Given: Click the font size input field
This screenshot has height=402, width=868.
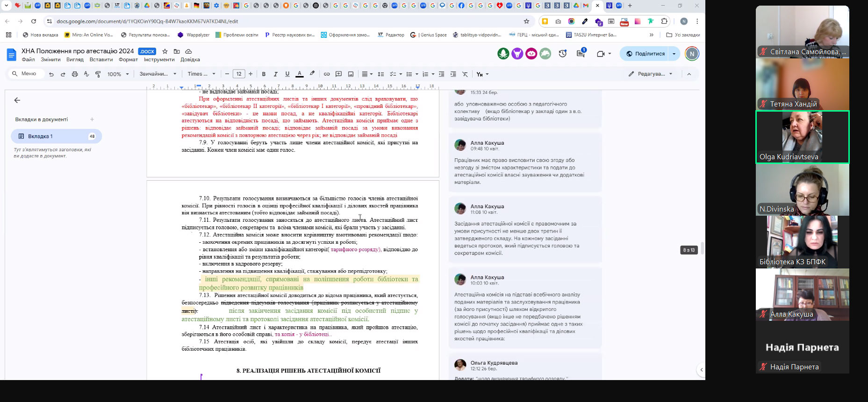Looking at the screenshot, I should coord(239,74).
